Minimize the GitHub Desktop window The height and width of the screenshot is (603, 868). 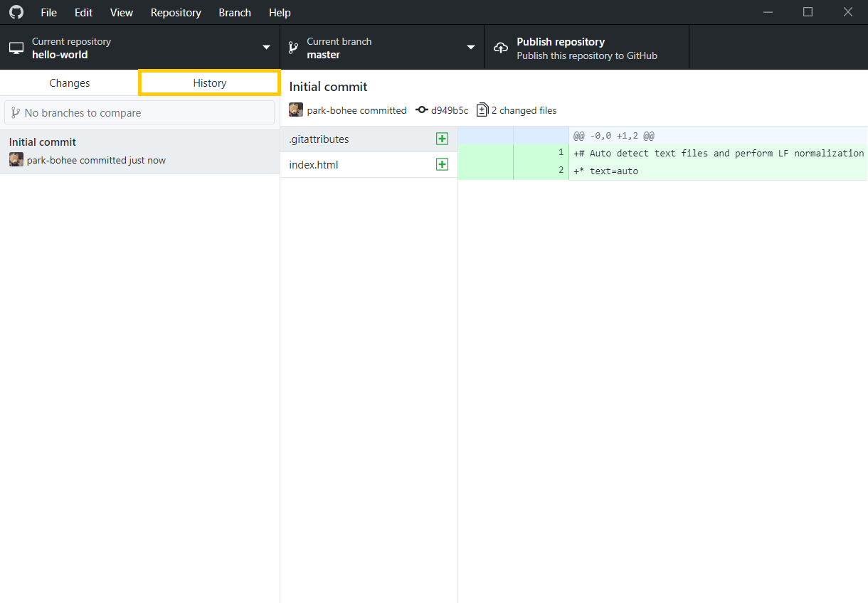tap(768, 12)
